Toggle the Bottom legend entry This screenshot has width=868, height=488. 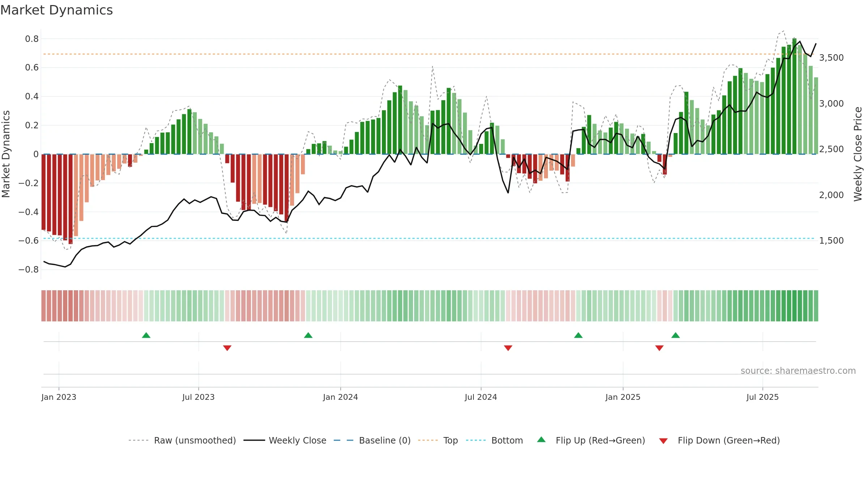(x=494, y=440)
